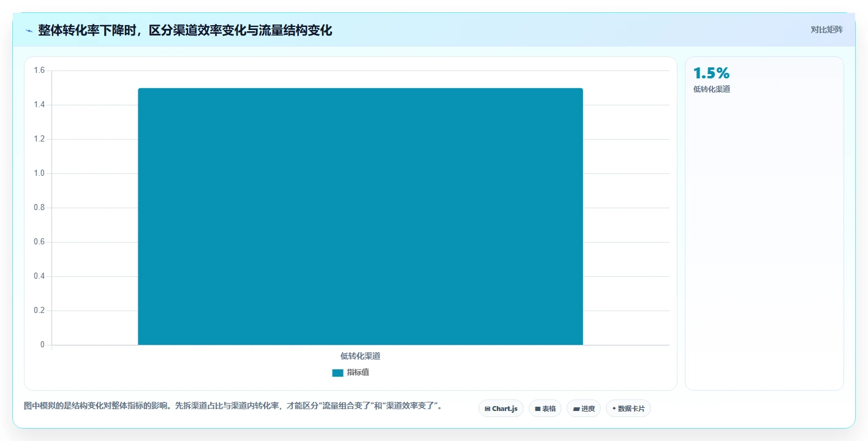
Task: Click the footnote text starting with 图中模拟的是
Action: pos(233,405)
